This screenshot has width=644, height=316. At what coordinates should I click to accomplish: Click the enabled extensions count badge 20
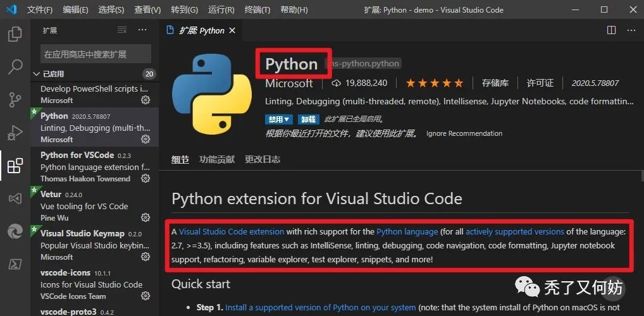[x=149, y=74]
